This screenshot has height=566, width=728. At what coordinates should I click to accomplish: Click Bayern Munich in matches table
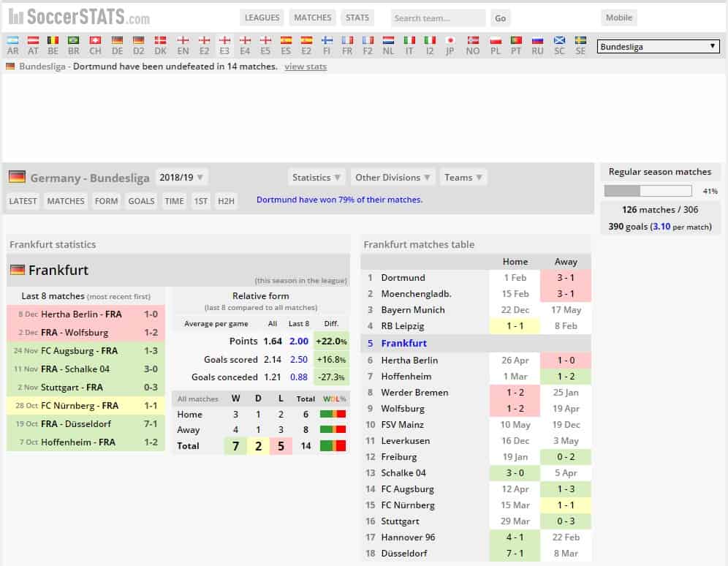(413, 310)
